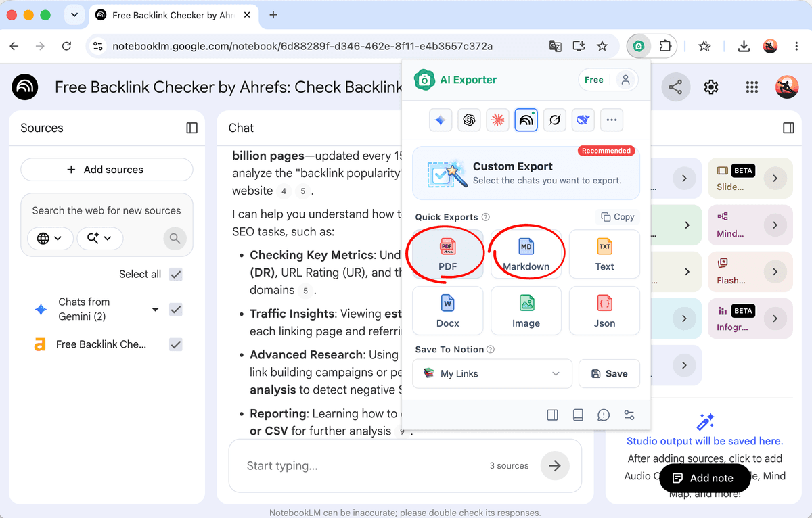The width and height of the screenshot is (812, 518).
Task: Open the Custom Export card
Action: [x=526, y=173]
